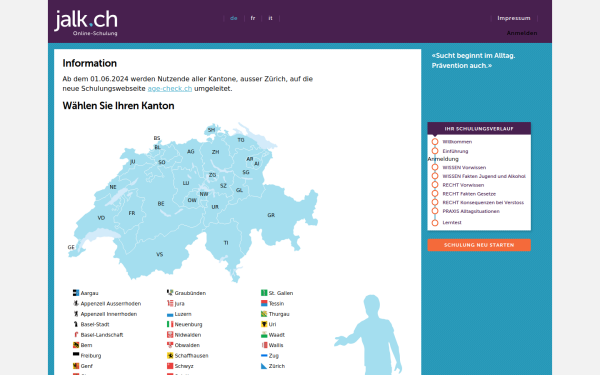Select PRAXIS Alltagssituationen step circle

pyautogui.click(x=435, y=211)
